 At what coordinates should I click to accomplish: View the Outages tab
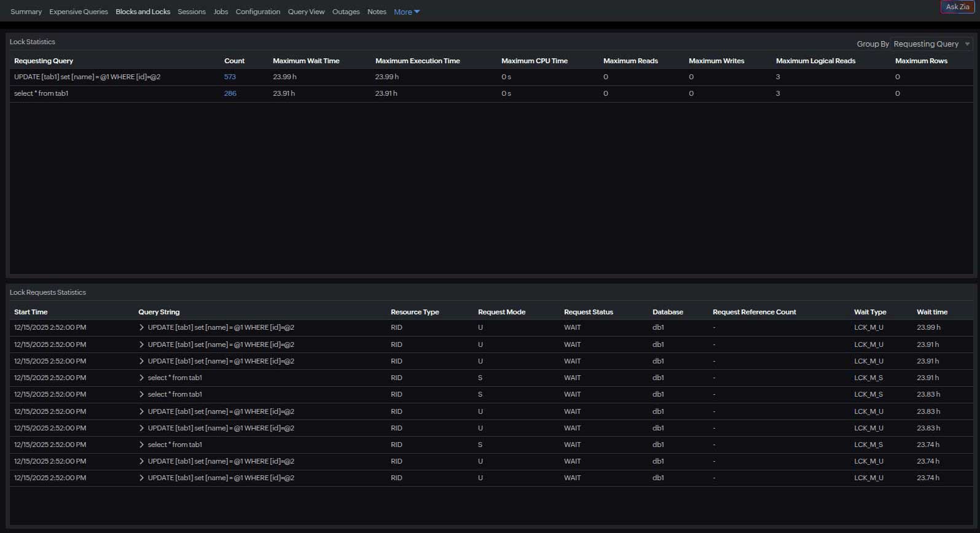pos(346,12)
